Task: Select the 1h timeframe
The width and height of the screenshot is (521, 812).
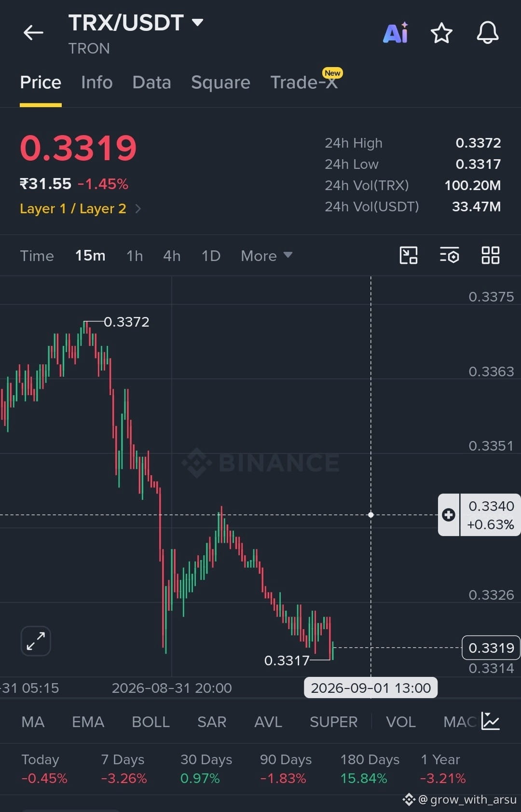Action: [x=135, y=256]
